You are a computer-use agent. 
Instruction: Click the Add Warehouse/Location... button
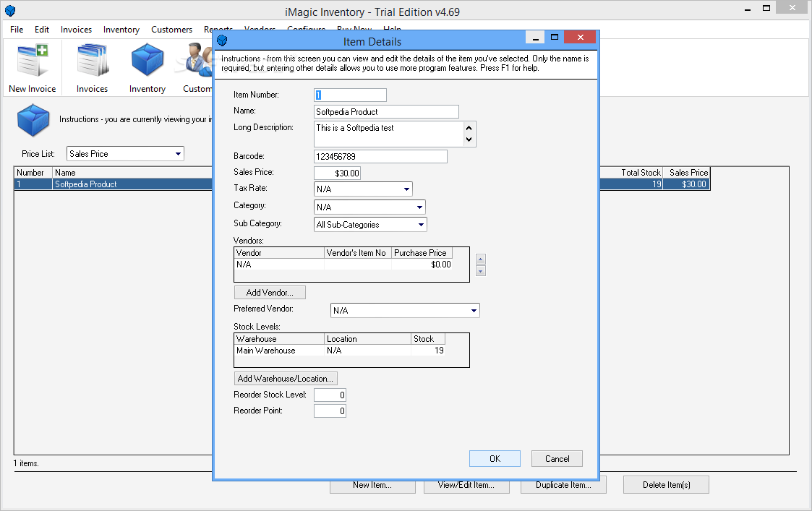coord(286,379)
